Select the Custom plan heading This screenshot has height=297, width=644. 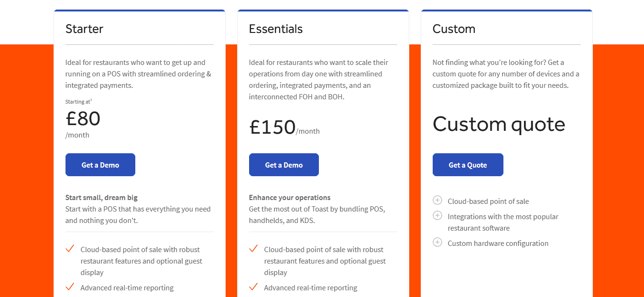(454, 29)
